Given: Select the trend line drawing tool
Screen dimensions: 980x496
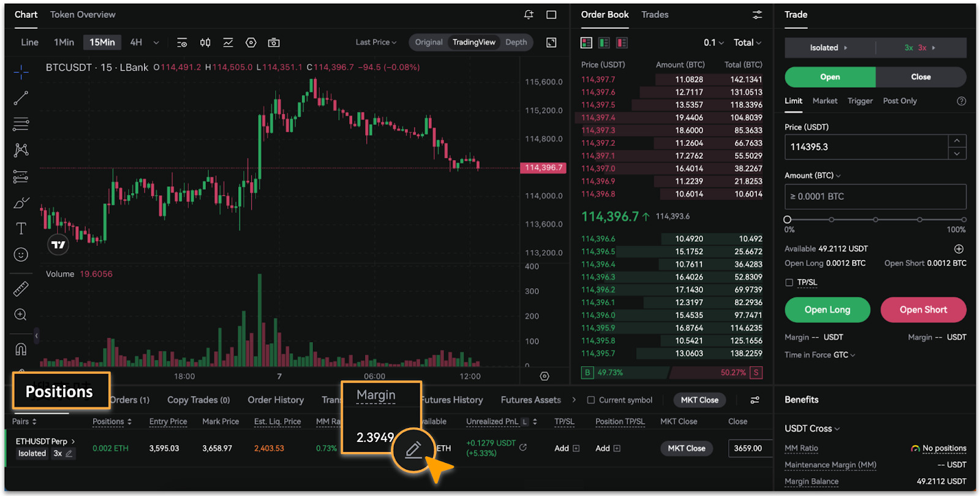Looking at the screenshot, I should (x=21, y=98).
